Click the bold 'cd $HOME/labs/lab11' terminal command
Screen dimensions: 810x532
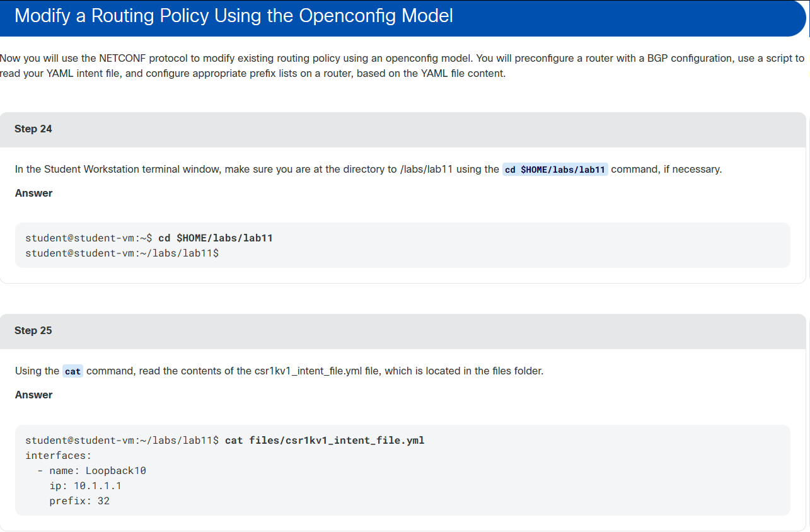(x=216, y=238)
